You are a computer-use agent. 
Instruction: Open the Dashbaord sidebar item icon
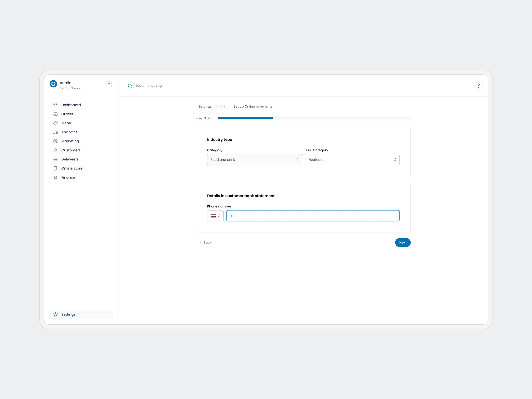coord(55,105)
